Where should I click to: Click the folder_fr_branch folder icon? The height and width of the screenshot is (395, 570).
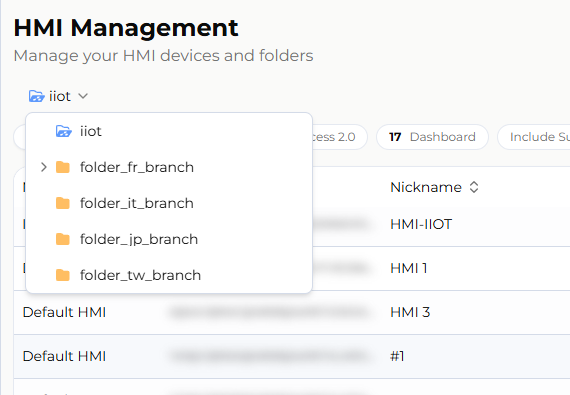[x=63, y=167]
